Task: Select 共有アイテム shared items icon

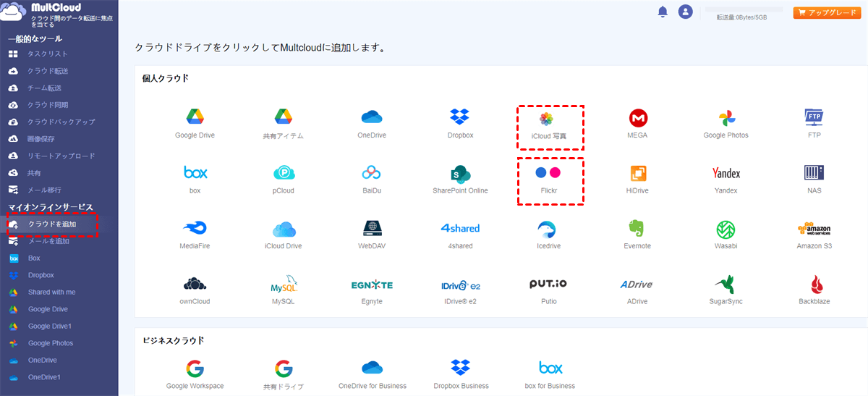Action: (283, 117)
